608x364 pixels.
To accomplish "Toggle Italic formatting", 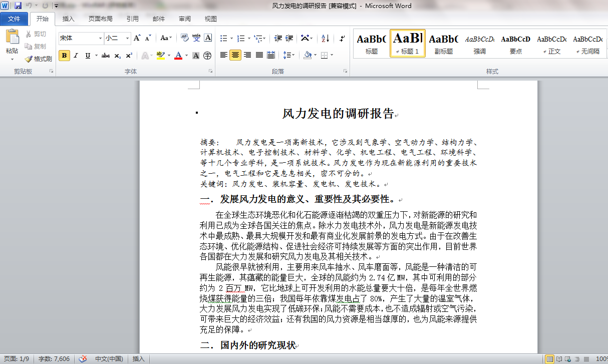I will pos(76,56).
